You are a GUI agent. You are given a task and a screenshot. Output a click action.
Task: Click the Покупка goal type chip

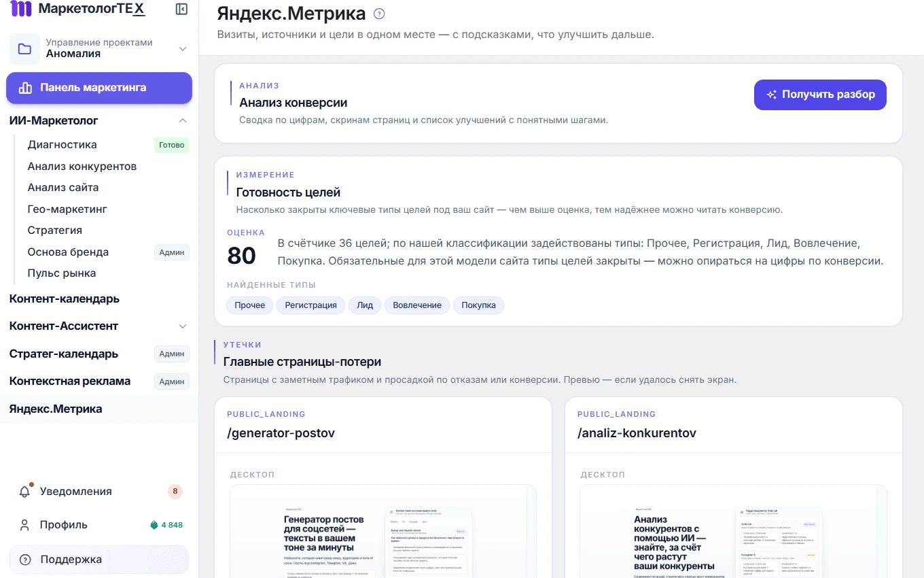478,305
